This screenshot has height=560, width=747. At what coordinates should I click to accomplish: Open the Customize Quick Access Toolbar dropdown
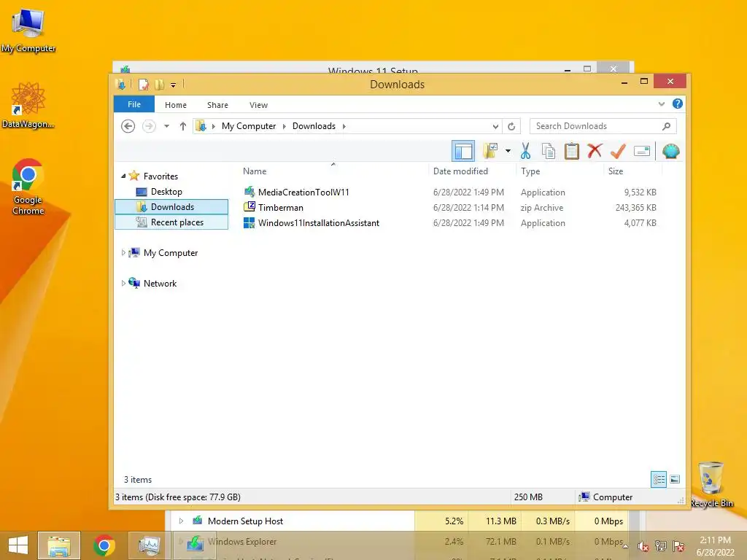[173, 85]
